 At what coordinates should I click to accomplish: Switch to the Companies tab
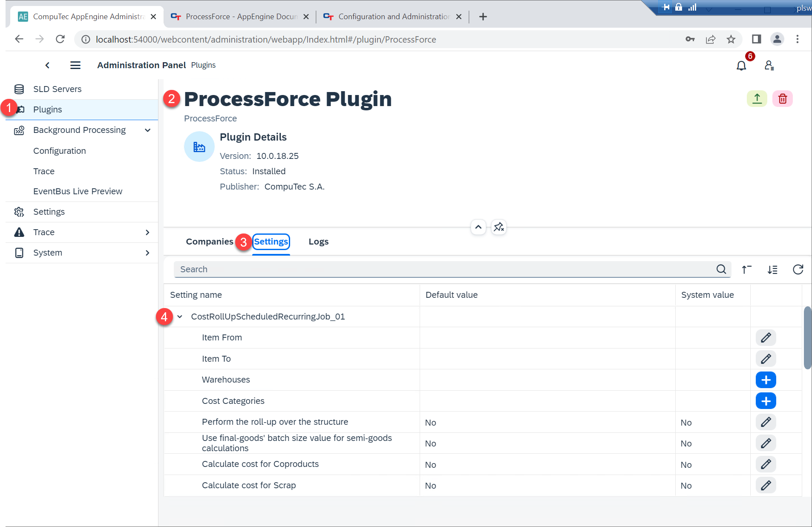209,242
